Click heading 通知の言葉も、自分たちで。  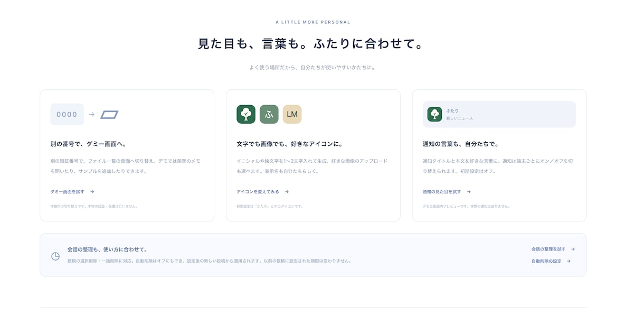[x=461, y=144]
